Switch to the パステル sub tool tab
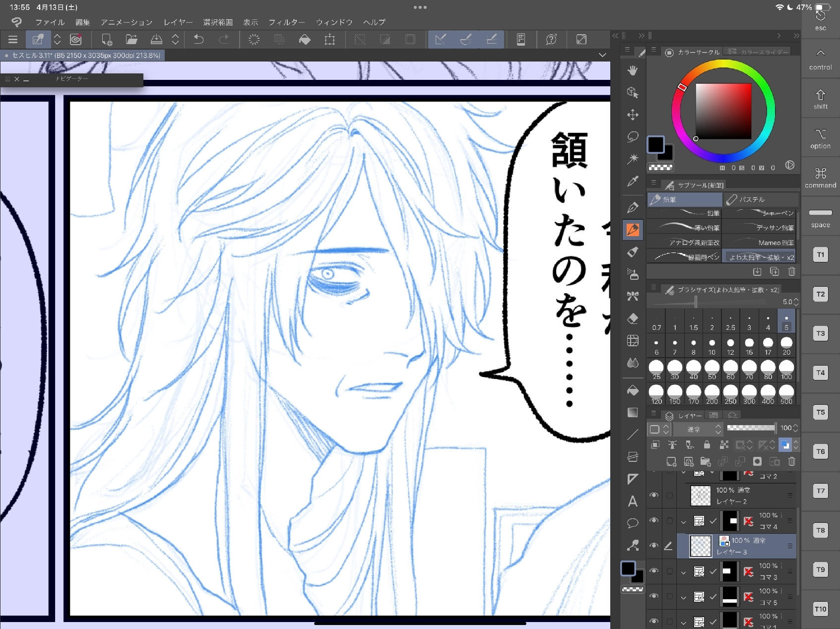The height and width of the screenshot is (629, 840). [x=761, y=199]
